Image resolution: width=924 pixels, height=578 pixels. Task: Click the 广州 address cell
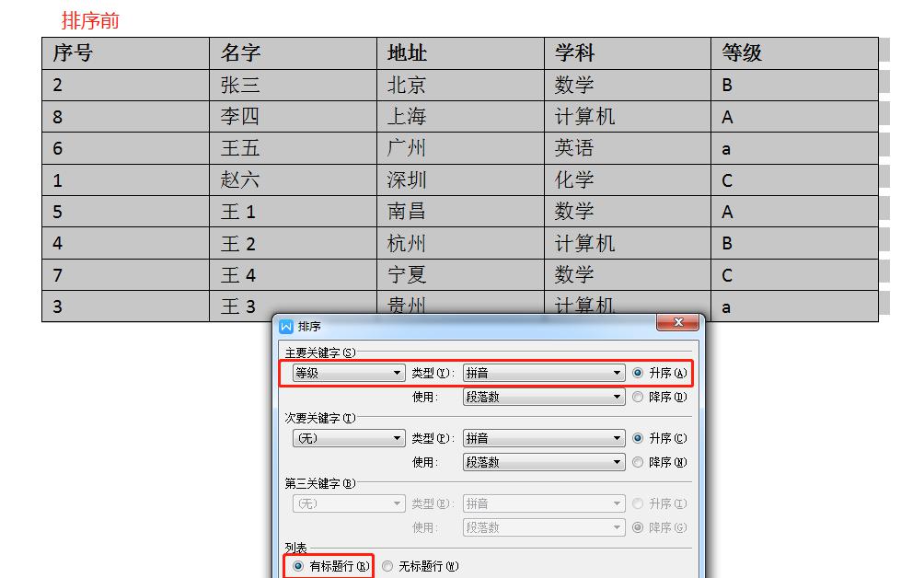click(460, 148)
